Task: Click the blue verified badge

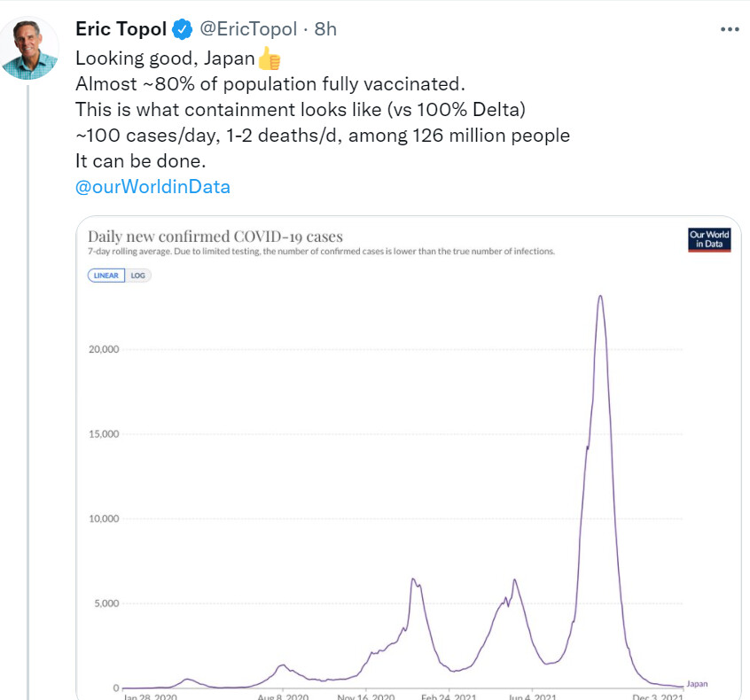Action: 183,29
